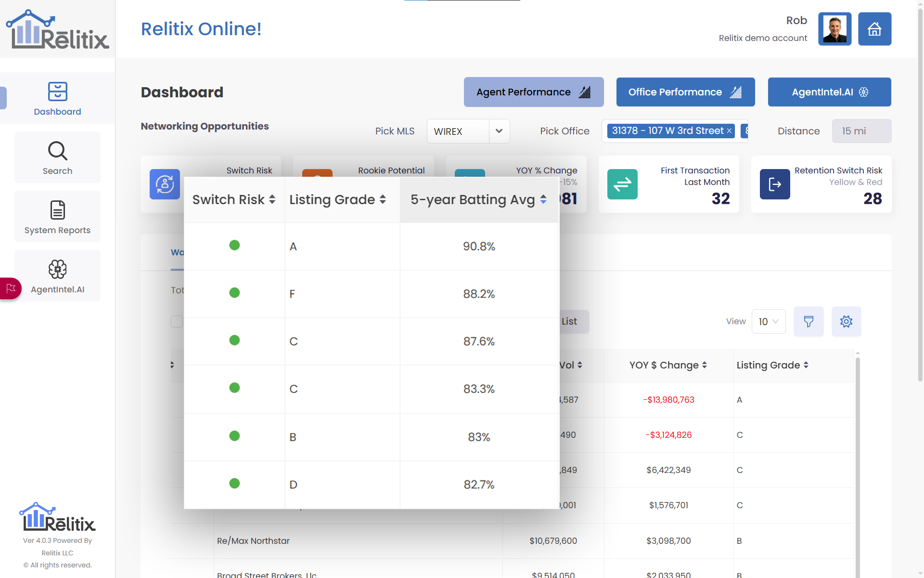This screenshot has width=924, height=578.
Task: Open the filter funnel icon
Action: click(808, 321)
